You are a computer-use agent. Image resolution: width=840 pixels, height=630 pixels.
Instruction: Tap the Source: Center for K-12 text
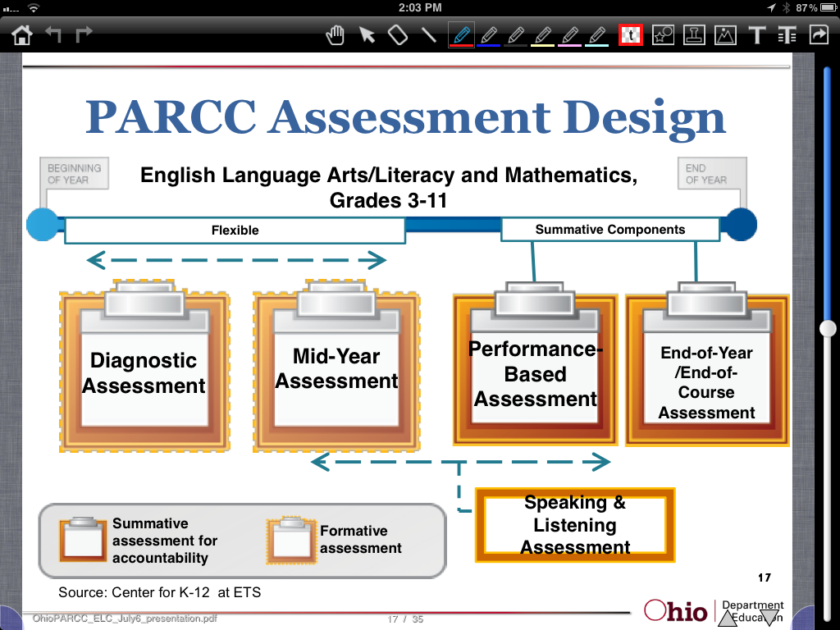click(160, 592)
